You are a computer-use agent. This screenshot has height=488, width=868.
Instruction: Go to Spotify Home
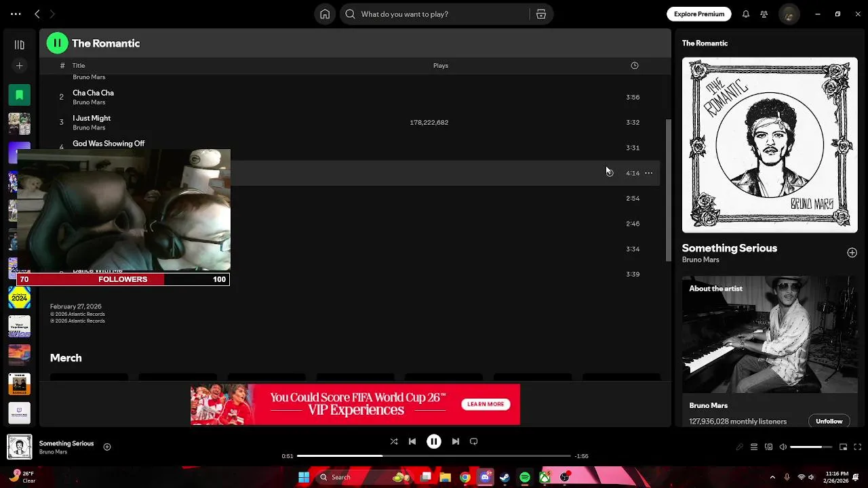[325, 14]
